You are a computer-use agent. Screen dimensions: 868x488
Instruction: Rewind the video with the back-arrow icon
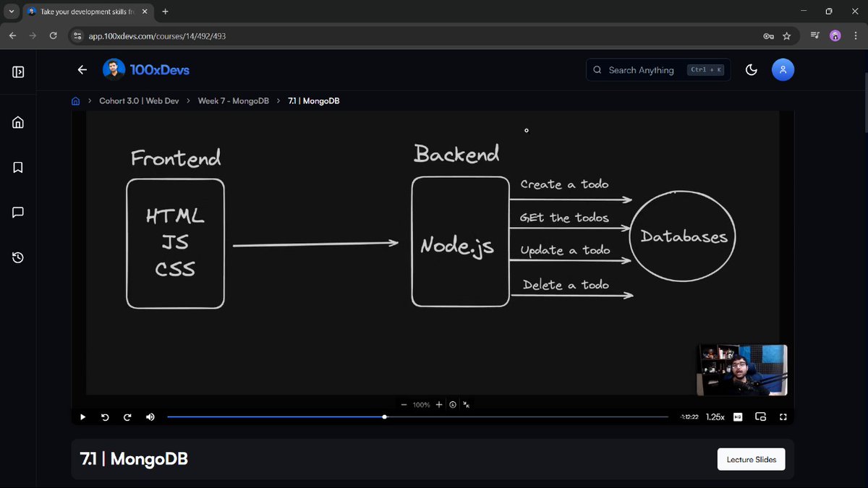tap(105, 417)
